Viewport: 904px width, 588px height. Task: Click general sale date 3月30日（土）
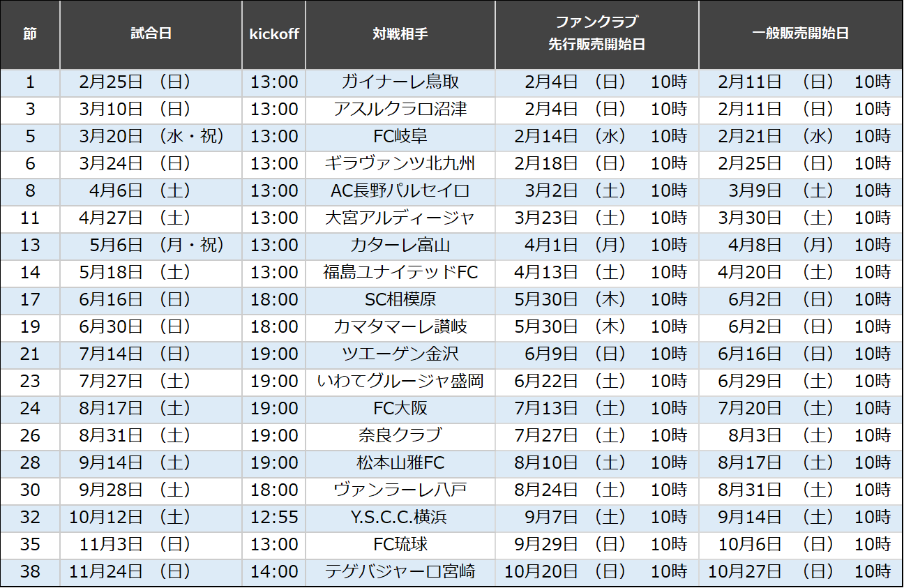click(776, 218)
